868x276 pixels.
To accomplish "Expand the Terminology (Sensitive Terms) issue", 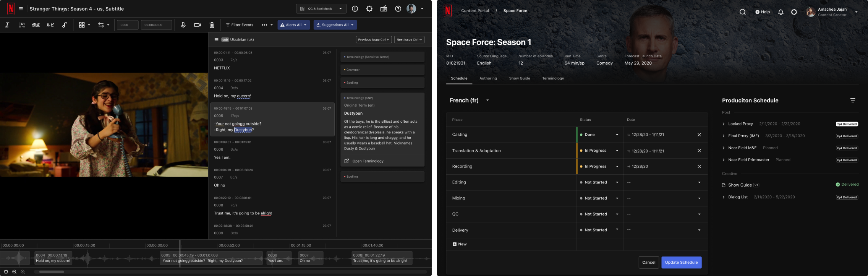I will (x=382, y=57).
